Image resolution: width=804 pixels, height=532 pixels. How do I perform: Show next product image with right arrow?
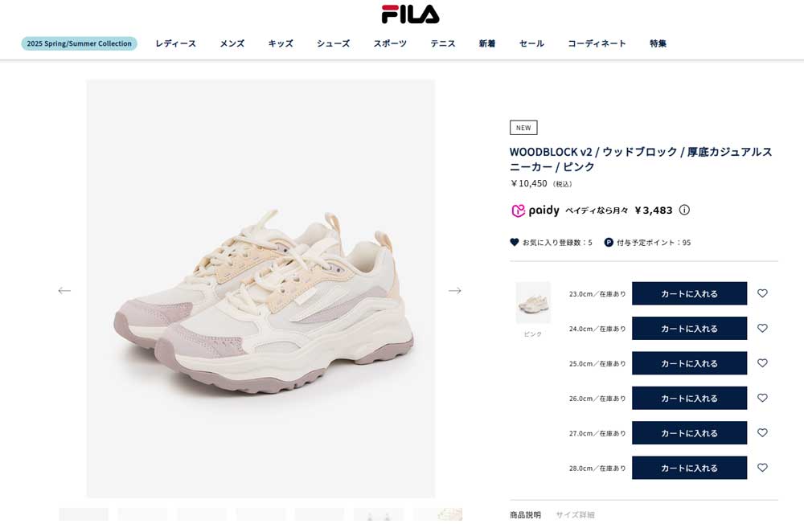tap(455, 291)
